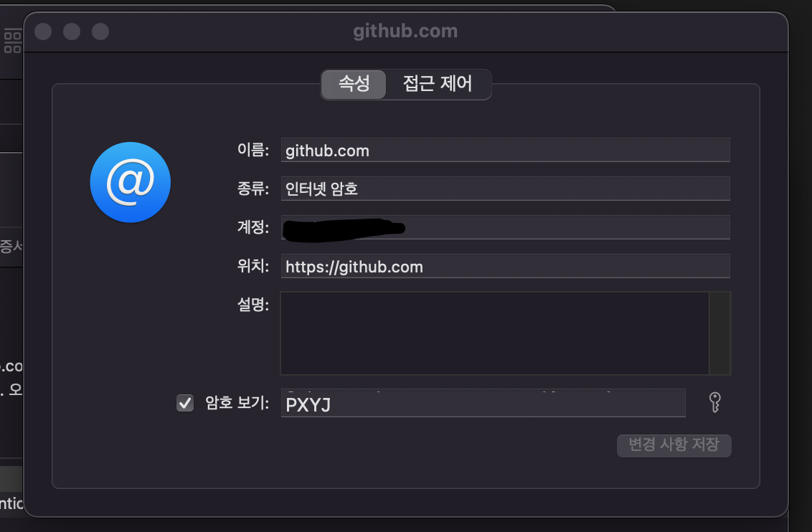Select the 속성 tab
The height and width of the screenshot is (532, 812).
click(354, 85)
